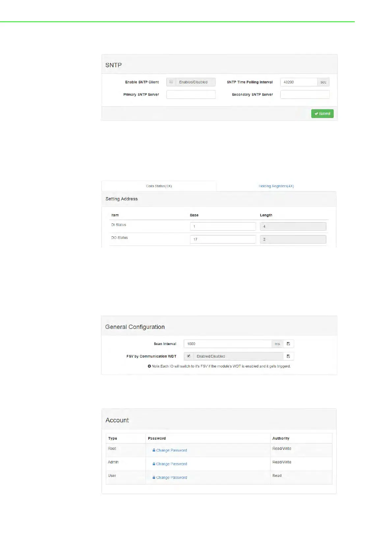The height and width of the screenshot is (555, 392).
Task: Click the save icon beside Scan Interval
Action: [288, 344]
